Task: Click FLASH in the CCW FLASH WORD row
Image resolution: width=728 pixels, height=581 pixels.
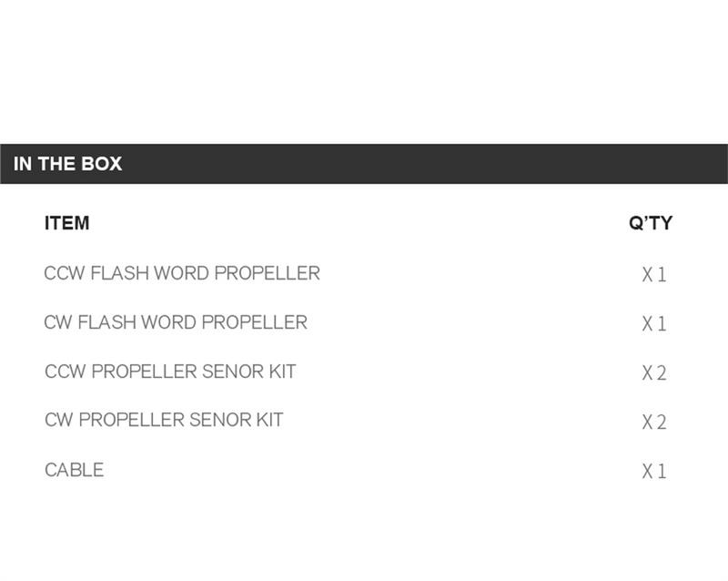Action: (x=119, y=273)
